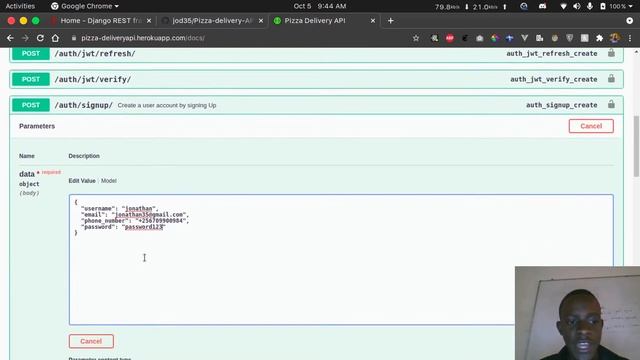Click the blue cross extension icon
Screen dimensions: 640x360
point(509,38)
